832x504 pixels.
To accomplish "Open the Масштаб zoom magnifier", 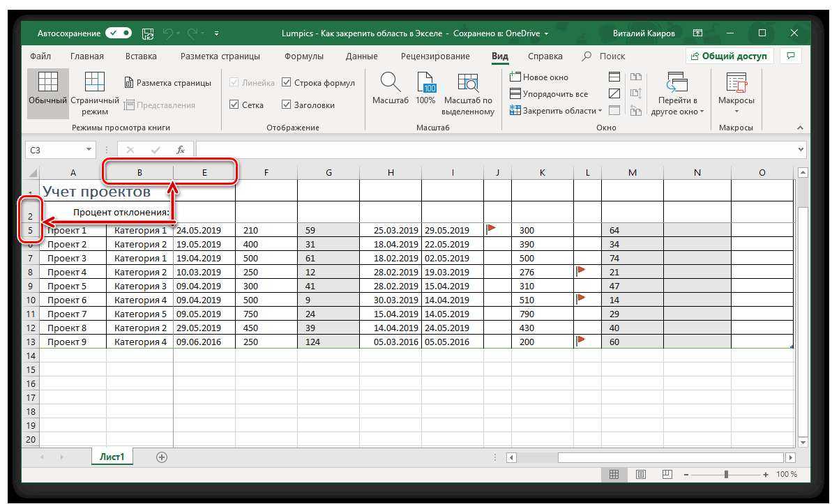I will [390, 88].
